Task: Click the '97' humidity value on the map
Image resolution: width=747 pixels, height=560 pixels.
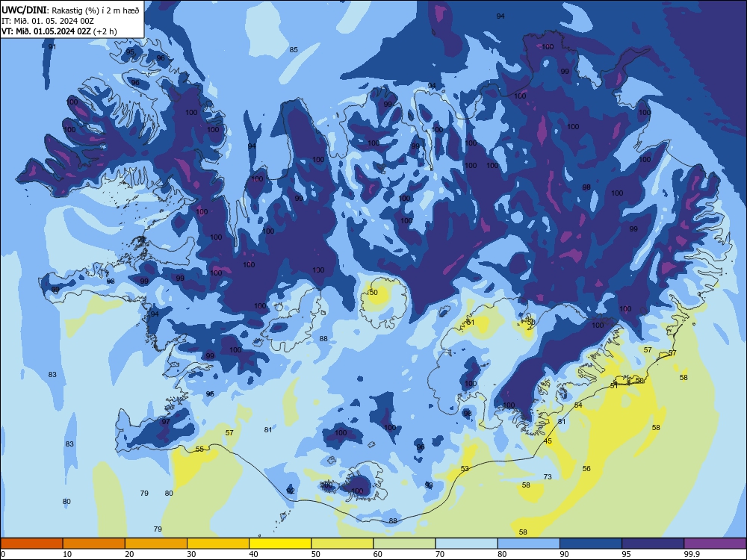Action: pyautogui.click(x=166, y=421)
